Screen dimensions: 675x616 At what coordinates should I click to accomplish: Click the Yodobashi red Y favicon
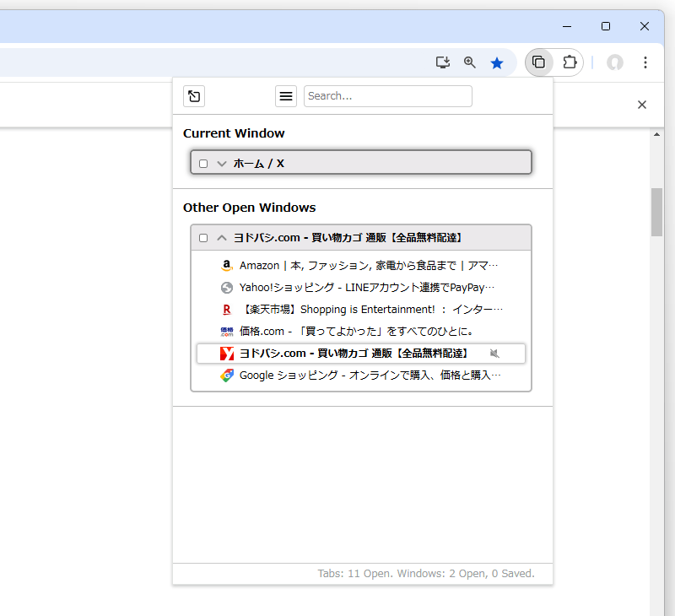(227, 354)
